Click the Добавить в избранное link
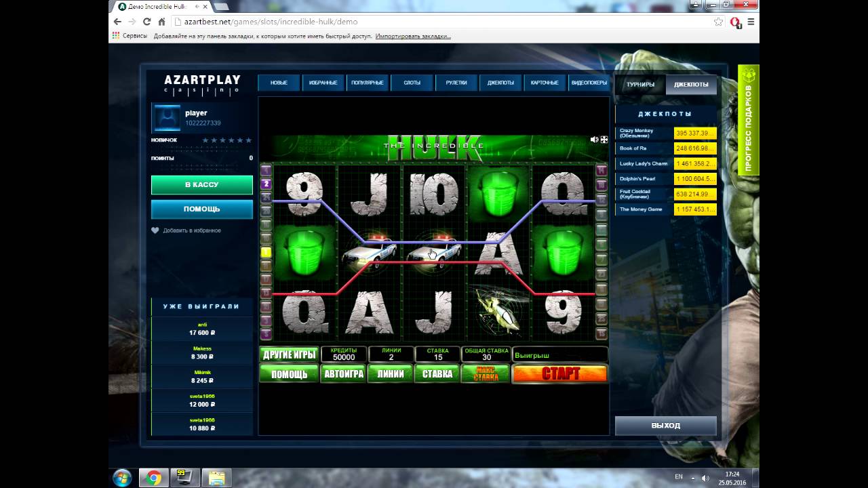 click(x=192, y=230)
